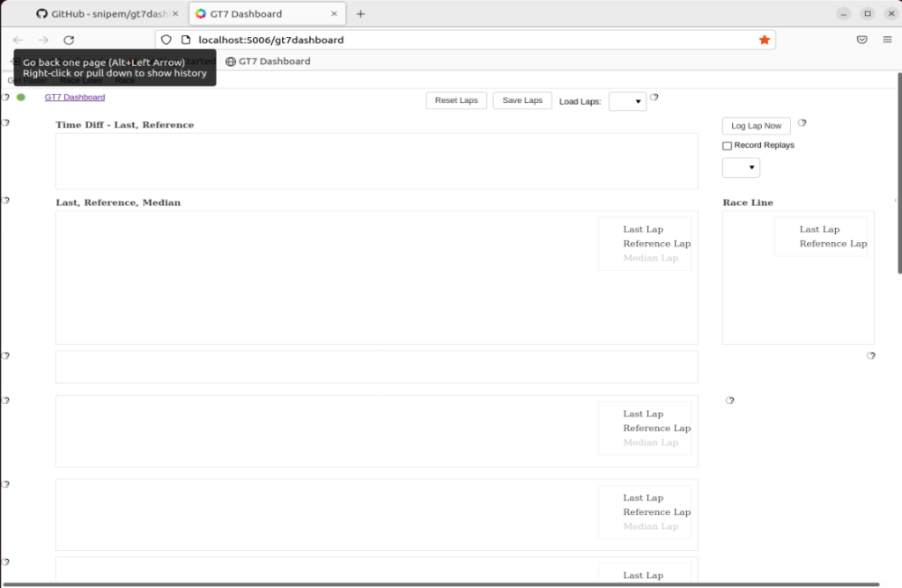Click inside the Time Diff chart area
This screenshot has height=588, width=902.
(377, 161)
